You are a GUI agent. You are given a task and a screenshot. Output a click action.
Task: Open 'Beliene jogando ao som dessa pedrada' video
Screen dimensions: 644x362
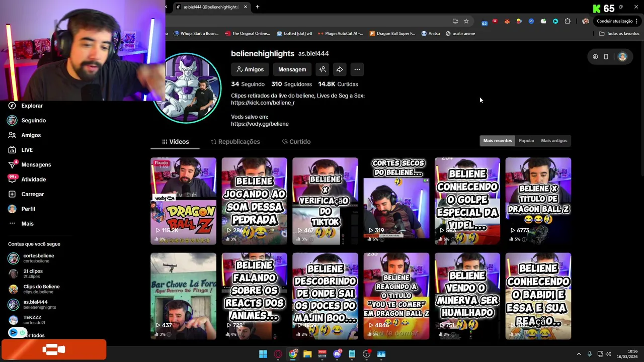(254, 201)
